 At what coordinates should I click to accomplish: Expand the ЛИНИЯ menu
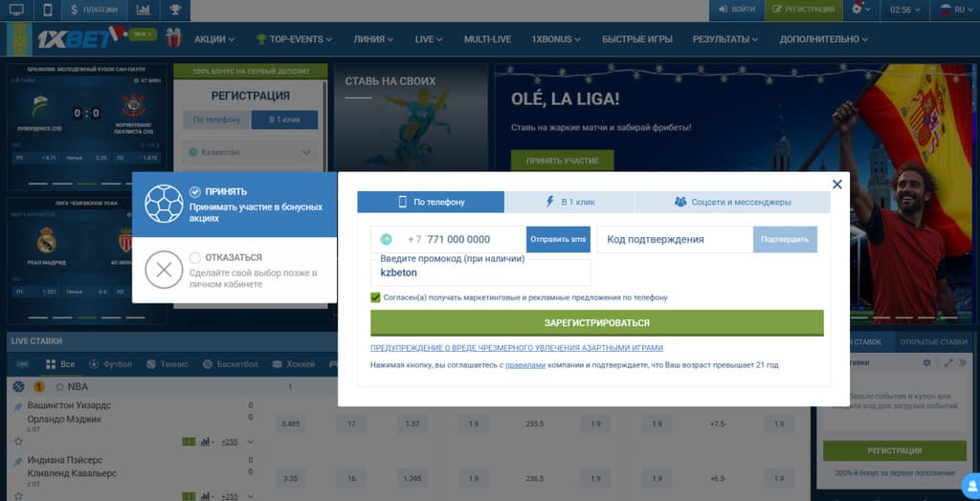click(373, 39)
